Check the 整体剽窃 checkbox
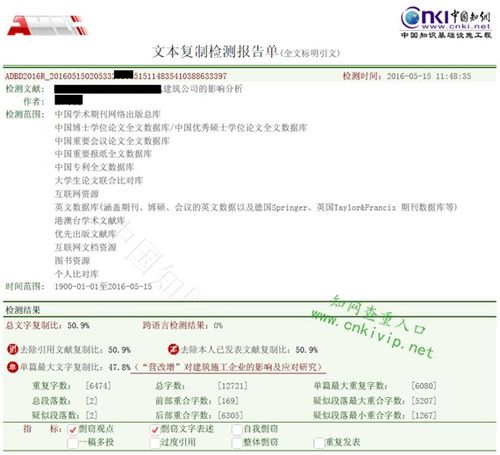500x455 pixels. click(x=237, y=443)
